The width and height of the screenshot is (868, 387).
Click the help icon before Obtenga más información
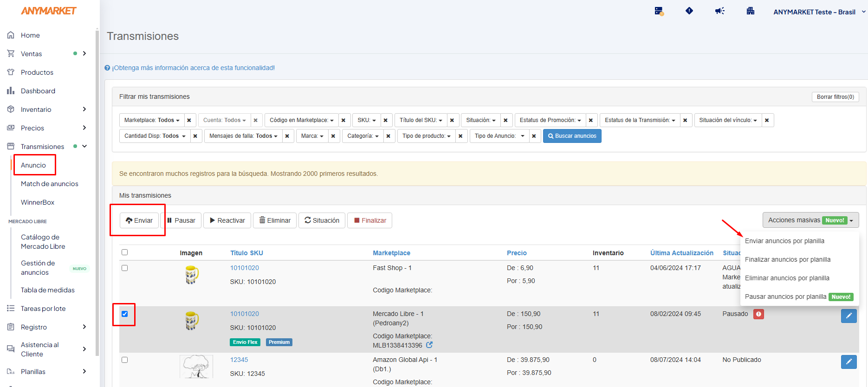click(x=107, y=68)
